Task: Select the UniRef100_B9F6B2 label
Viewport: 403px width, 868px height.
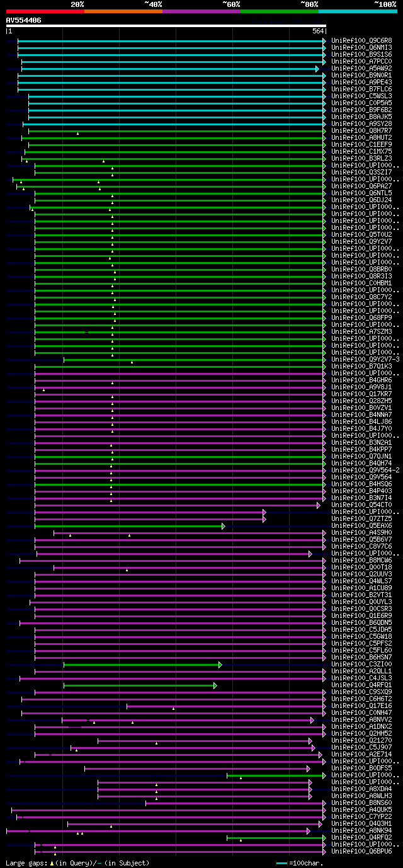Action: pos(361,110)
